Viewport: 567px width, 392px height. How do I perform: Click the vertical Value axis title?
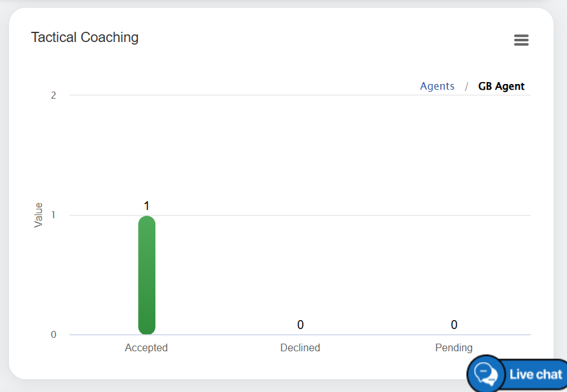click(x=39, y=215)
